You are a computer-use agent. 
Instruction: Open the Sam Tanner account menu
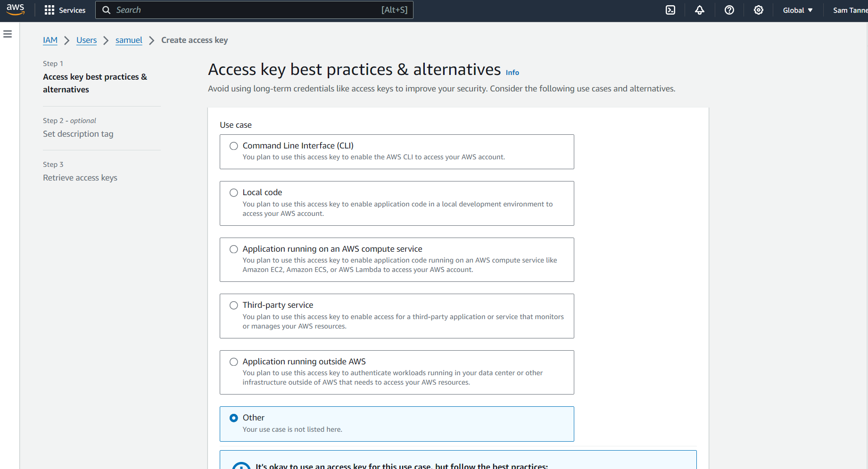coord(850,10)
